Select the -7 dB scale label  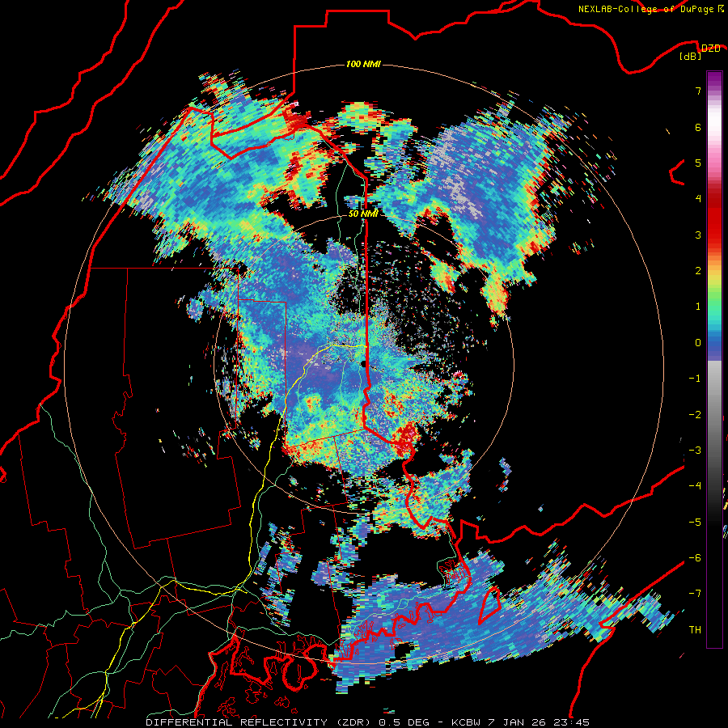click(695, 594)
